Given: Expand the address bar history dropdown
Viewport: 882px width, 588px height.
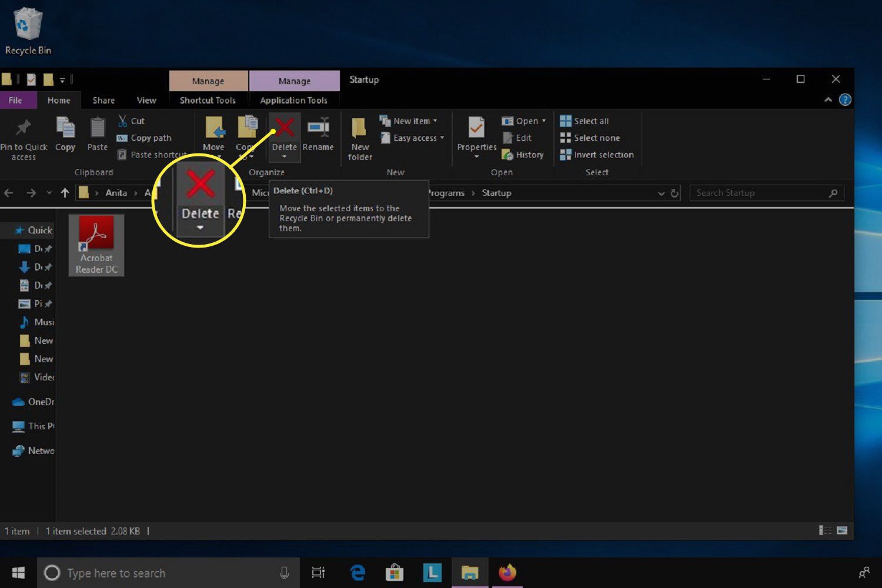Looking at the screenshot, I should tap(661, 193).
